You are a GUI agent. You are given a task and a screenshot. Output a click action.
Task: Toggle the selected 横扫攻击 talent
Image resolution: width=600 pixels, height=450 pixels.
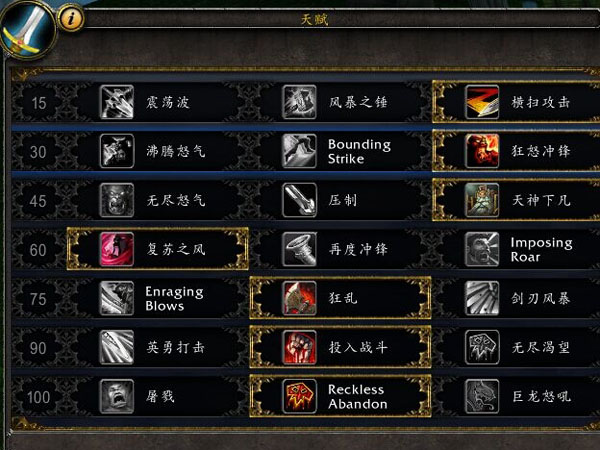coord(516,102)
